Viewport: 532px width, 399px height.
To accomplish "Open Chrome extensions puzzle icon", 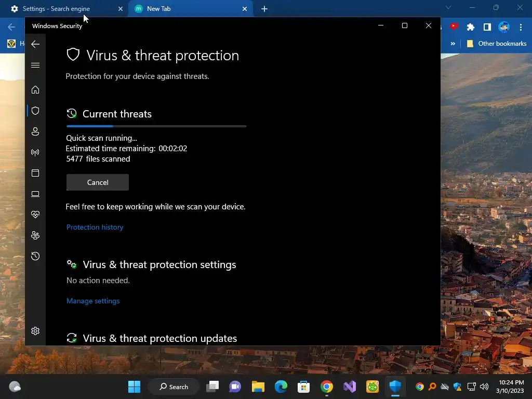I will pos(471,27).
